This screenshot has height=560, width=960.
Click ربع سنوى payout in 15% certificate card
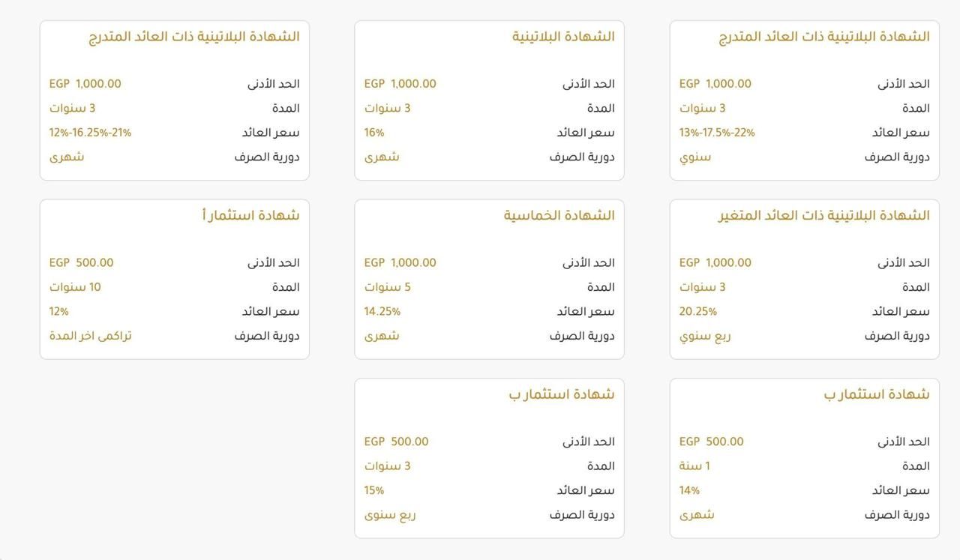390,514
